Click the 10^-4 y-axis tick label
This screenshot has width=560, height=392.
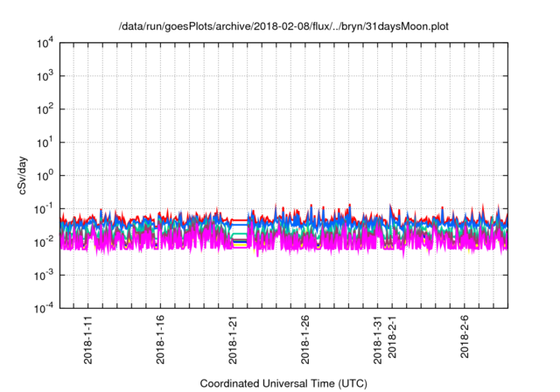tap(45, 307)
